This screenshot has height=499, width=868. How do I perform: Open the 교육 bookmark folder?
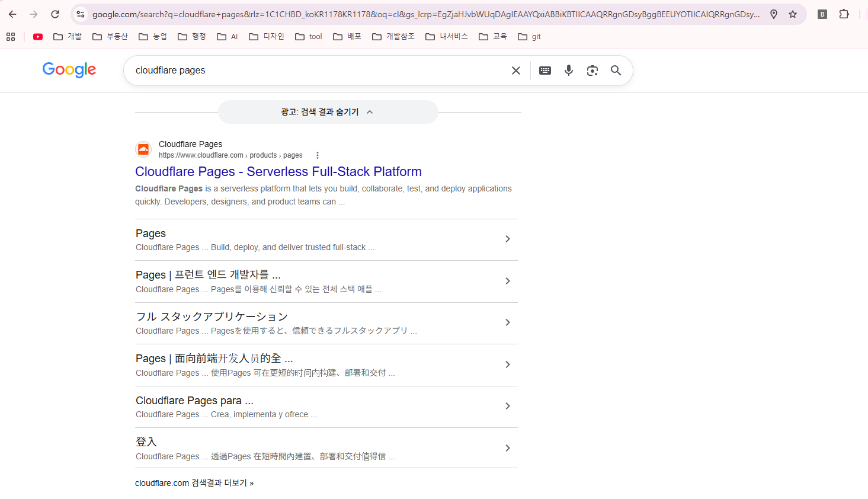(x=493, y=37)
